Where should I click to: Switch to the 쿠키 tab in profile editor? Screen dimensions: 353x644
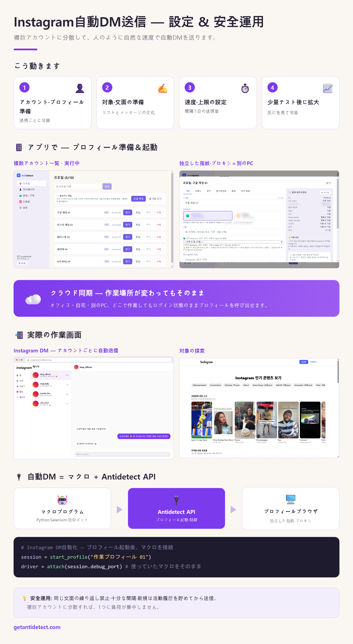pyautogui.click(x=208, y=191)
